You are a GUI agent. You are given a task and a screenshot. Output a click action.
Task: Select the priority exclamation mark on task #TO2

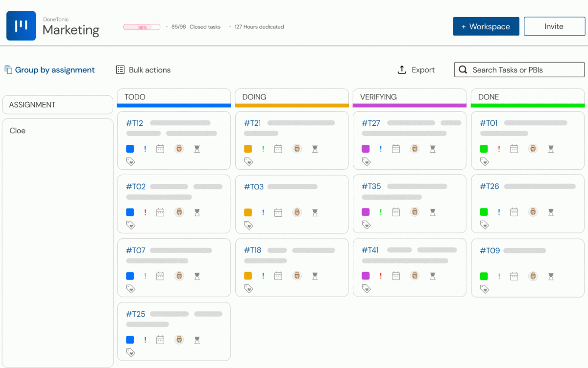[x=145, y=212]
